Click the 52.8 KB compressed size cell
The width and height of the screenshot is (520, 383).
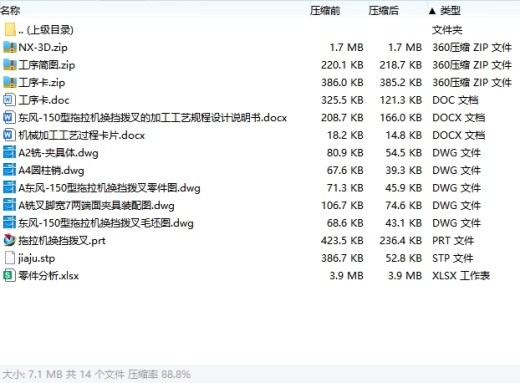pyautogui.click(x=404, y=258)
